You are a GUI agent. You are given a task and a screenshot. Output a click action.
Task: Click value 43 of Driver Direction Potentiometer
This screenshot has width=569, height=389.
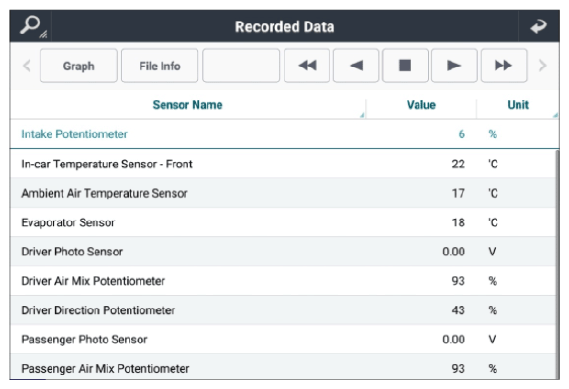tap(458, 310)
